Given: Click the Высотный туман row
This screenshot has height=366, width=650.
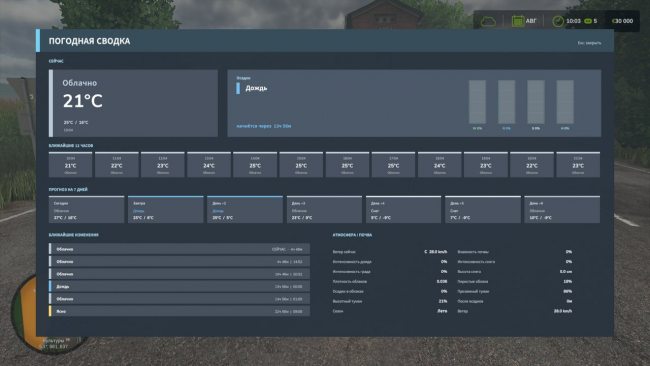Looking at the screenshot, I should (390, 301).
